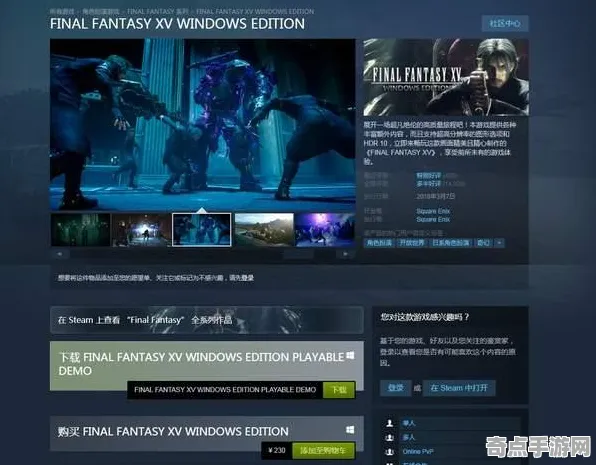Open the Final Fantasy franchise banner
This screenshot has width=596, height=465.
point(206,320)
